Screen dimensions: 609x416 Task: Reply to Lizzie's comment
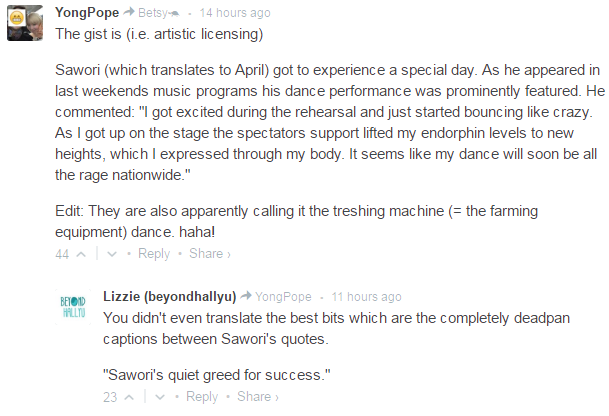(201, 397)
